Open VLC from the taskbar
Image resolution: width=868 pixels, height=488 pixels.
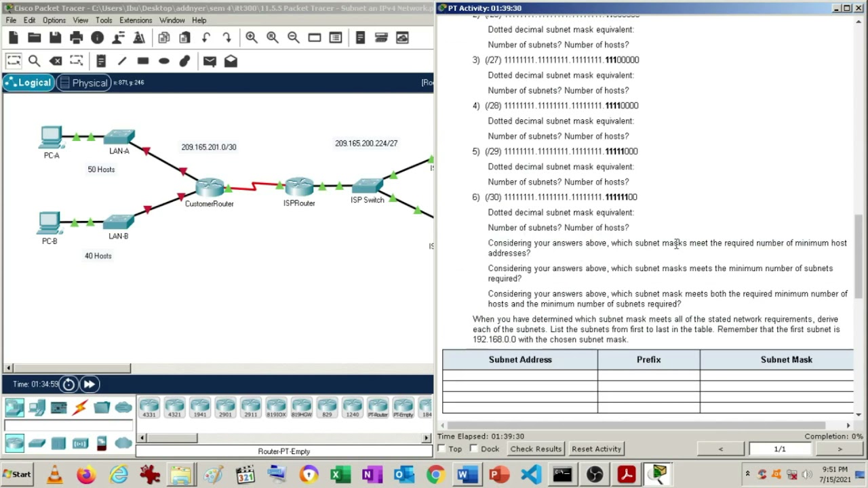point(54,474)
